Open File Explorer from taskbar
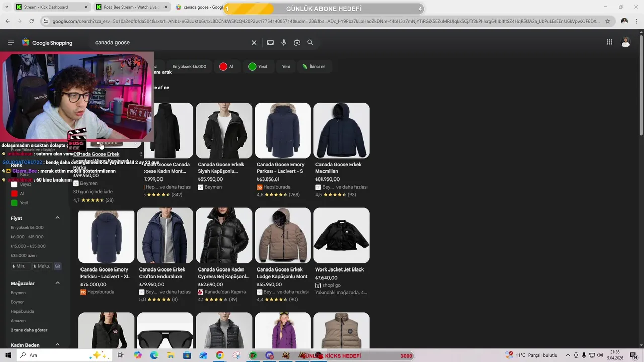Viewport: 644px width, 362px height. click(171, 355)
